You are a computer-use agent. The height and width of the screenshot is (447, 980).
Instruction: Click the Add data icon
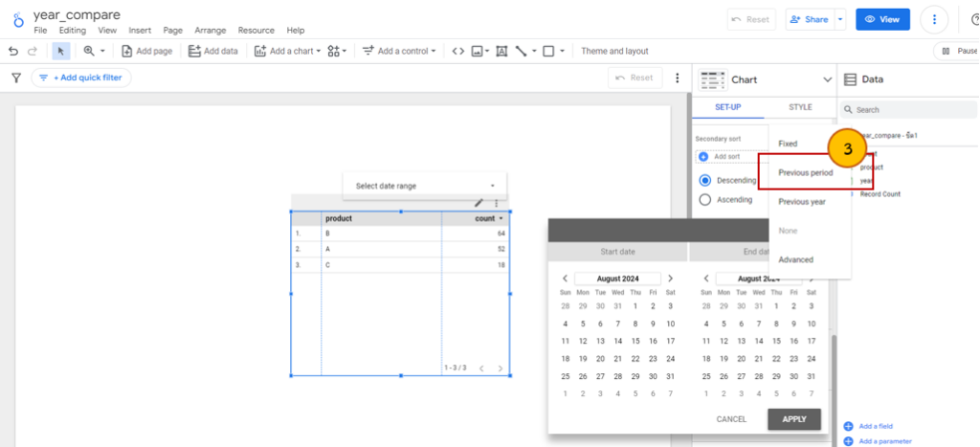[194, 51]
